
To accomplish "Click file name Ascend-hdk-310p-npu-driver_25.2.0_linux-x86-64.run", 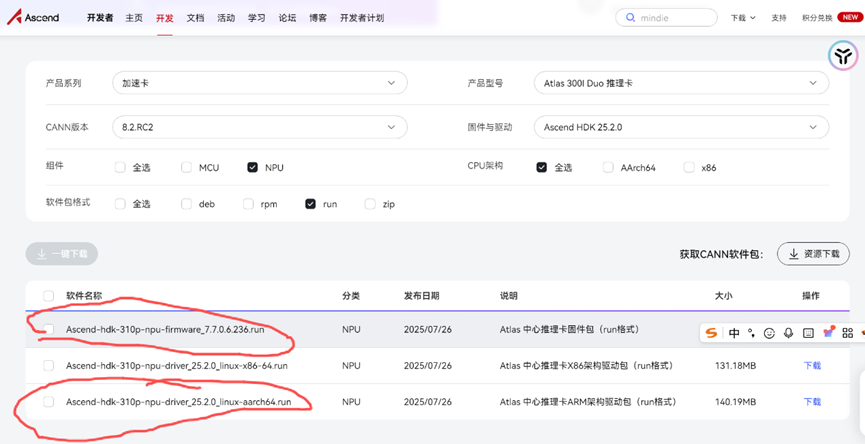I will [177, 365].
